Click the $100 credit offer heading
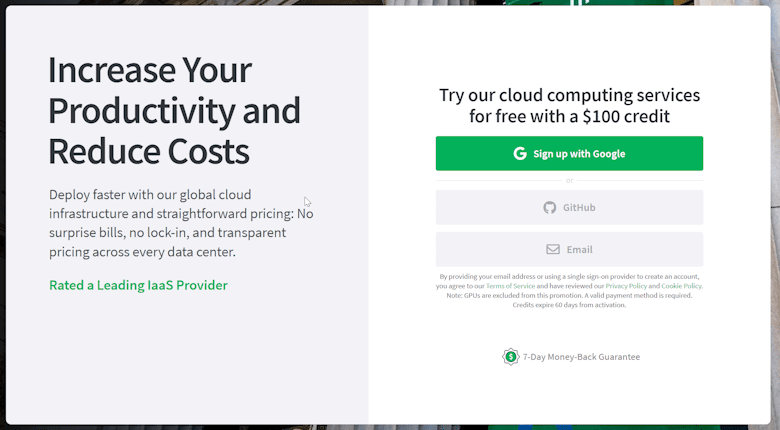This screenshot has width=780, height=430. tap(570, 106)
